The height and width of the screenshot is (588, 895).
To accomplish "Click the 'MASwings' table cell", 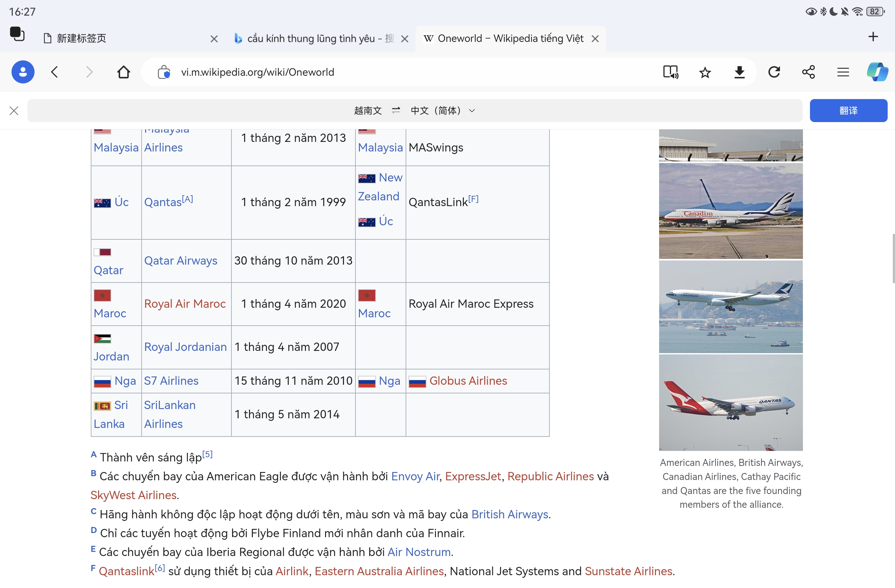I will 477,147.
